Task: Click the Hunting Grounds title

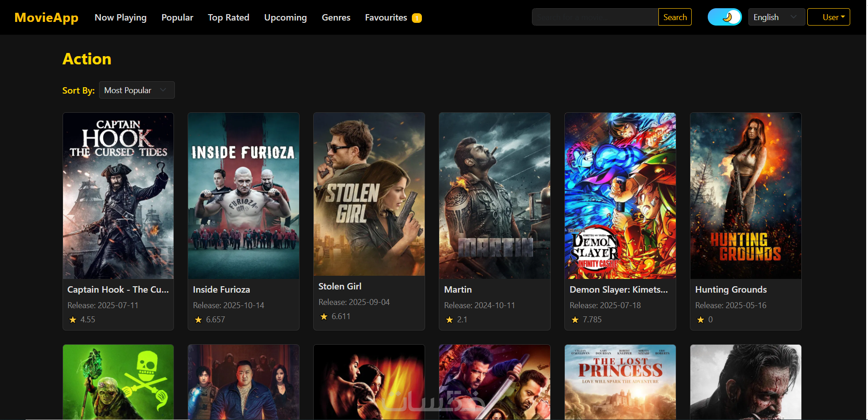Action: [x=731, y=289]
